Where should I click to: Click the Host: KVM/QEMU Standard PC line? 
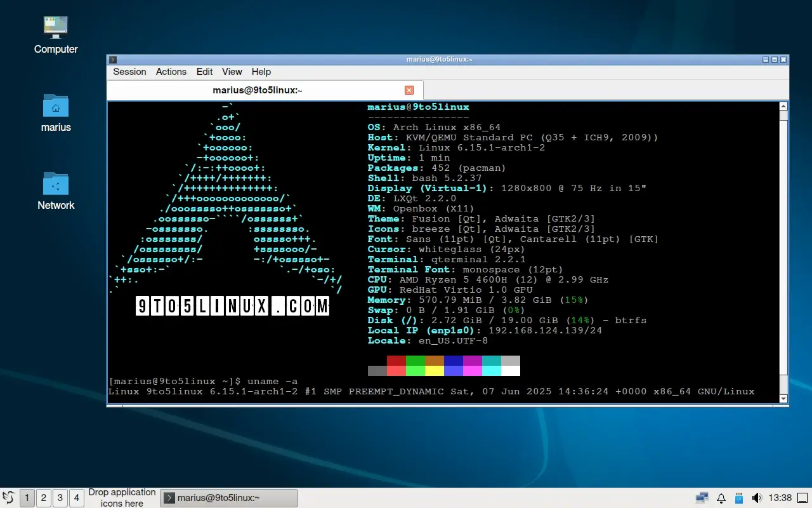pyautogui.click(x=513, y=138)
